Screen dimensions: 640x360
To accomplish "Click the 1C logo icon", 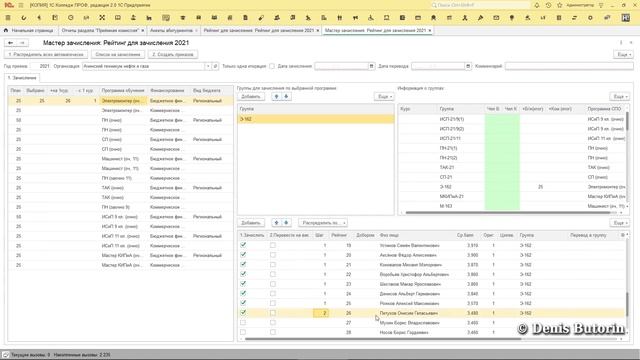I will tap(9, 5).
